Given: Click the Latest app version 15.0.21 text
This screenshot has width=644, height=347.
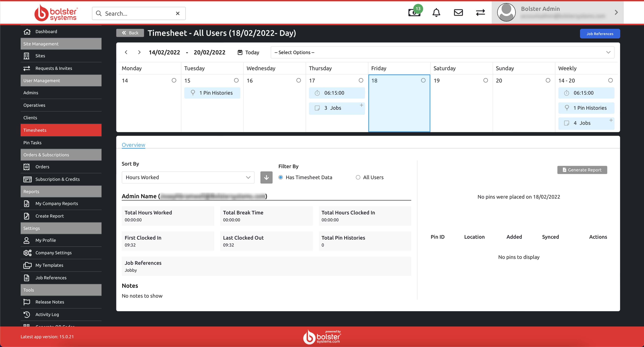Looking at the screenshot, I should 47,336.
